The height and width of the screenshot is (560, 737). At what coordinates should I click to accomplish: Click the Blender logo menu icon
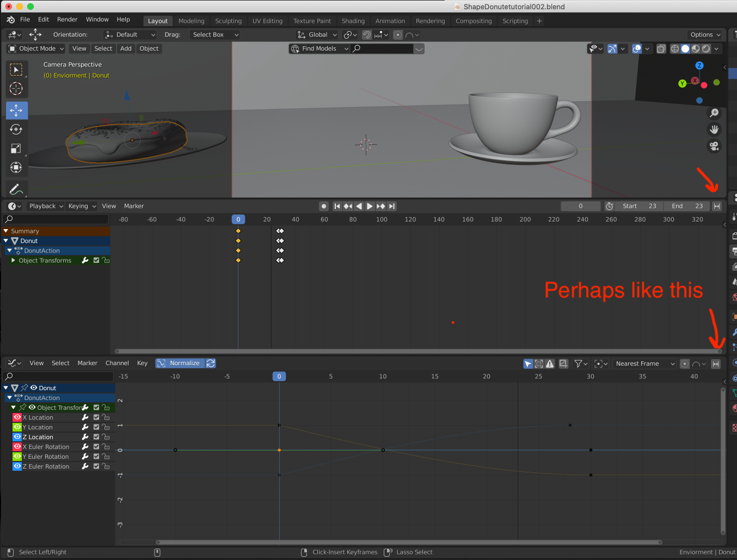pos(11,20)
